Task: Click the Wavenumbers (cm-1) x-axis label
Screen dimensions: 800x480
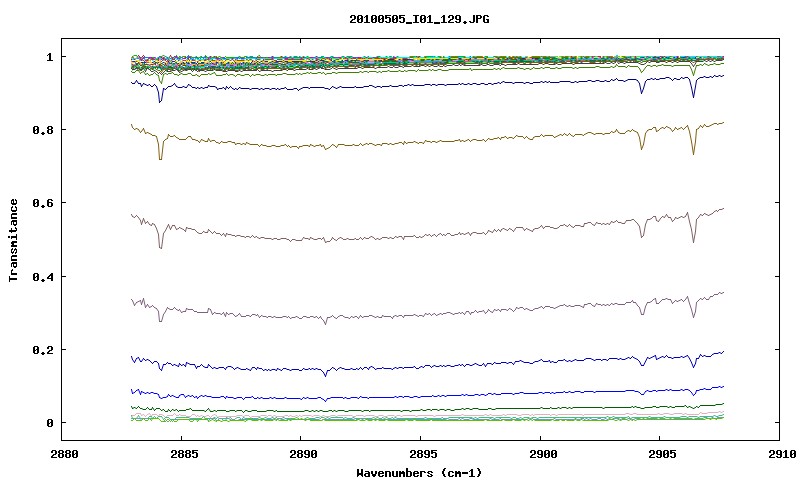Action: 419,473
